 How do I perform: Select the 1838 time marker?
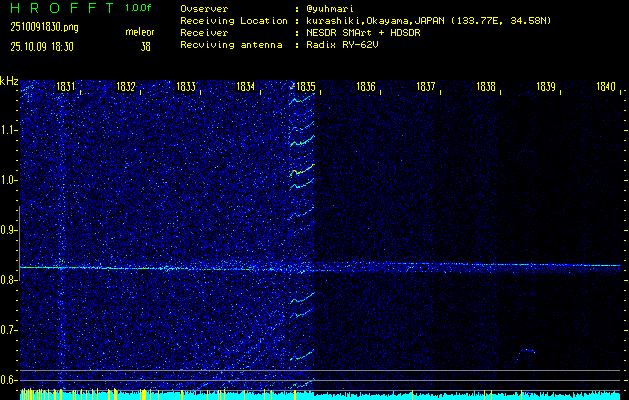coord(486,86)
